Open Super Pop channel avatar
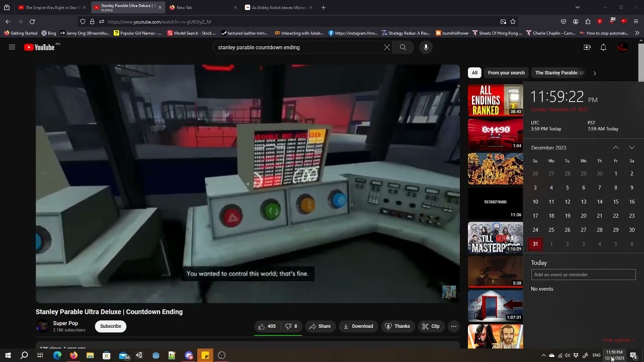Image resolution: width=644 pixels, height=362 pixels. pyautogui.click(x=42, y=326)
